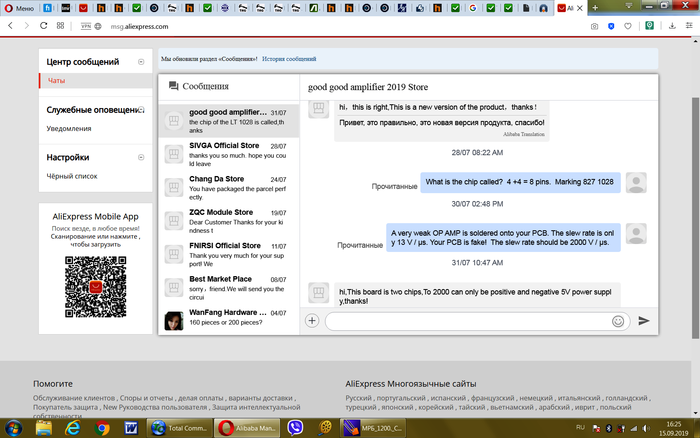
Task: Toggle the VPN badge in the address bar
Action: (86, 26)
